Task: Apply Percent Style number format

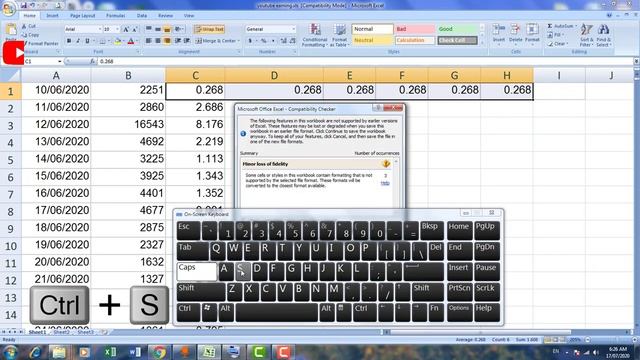Action: pyautogui.click(x=264, y=41)
